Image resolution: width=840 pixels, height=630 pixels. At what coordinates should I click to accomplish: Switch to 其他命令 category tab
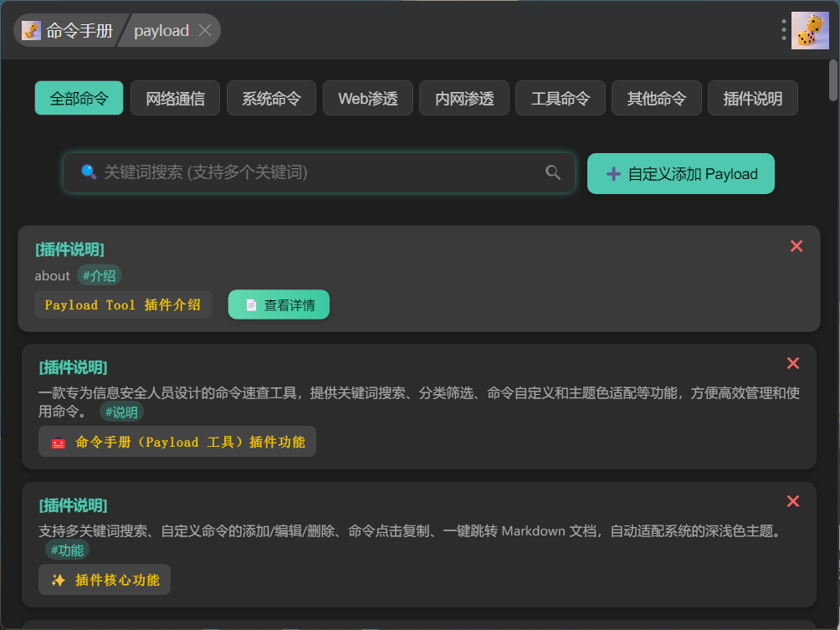click(656, 98)
